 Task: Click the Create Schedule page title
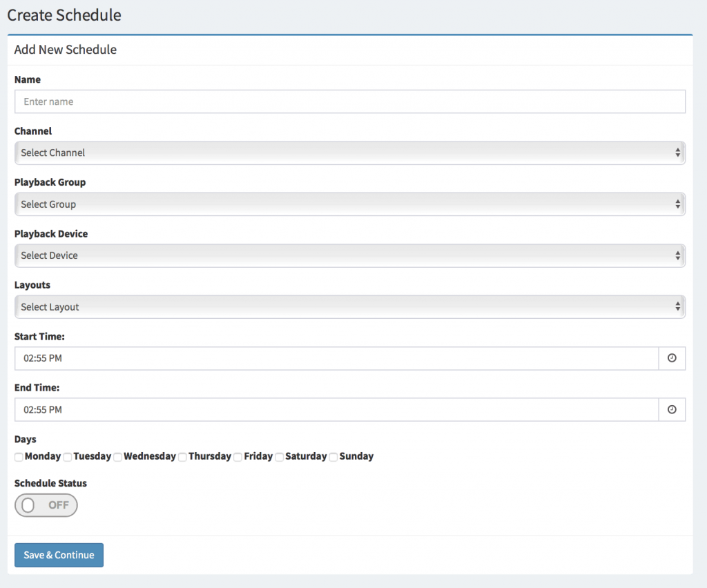coord(64,15)
